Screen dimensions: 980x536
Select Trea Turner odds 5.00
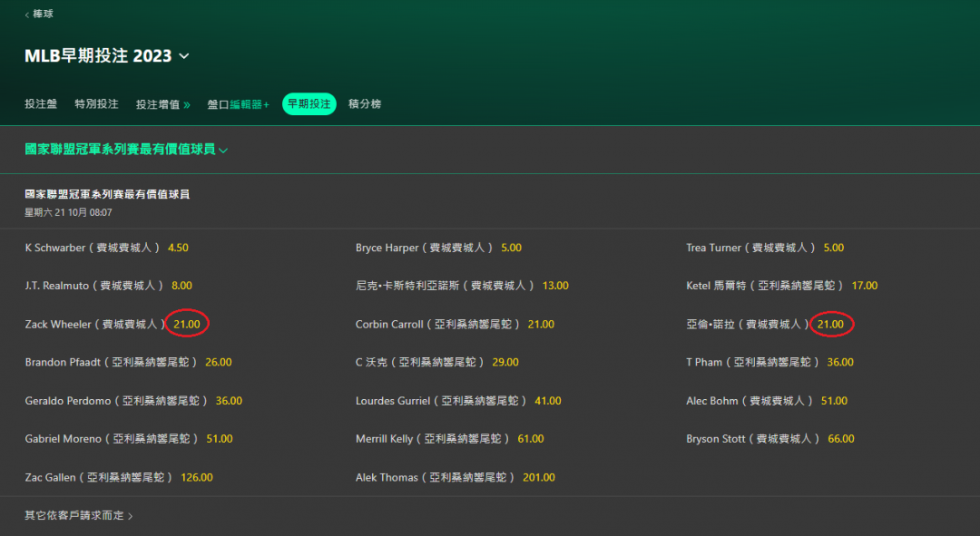834,248
